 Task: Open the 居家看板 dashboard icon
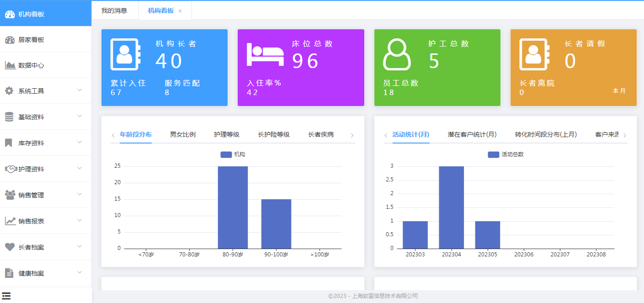tap(9, 39)
